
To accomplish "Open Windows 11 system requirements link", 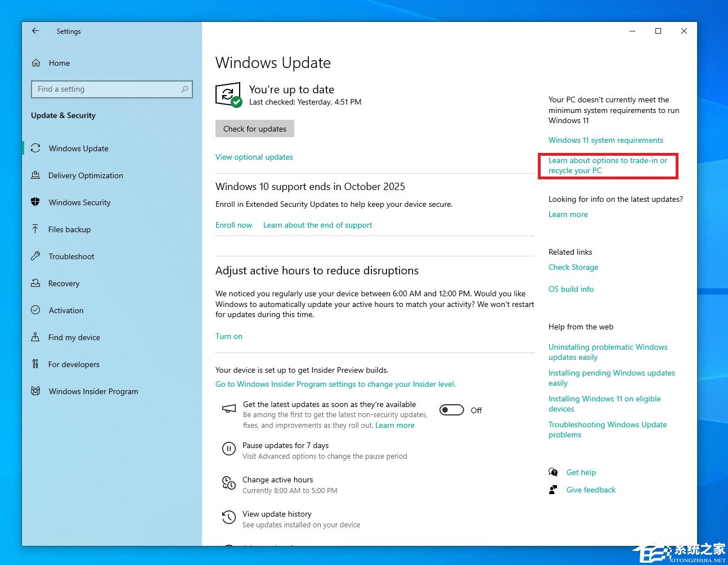I will click(x=606, y=140).
